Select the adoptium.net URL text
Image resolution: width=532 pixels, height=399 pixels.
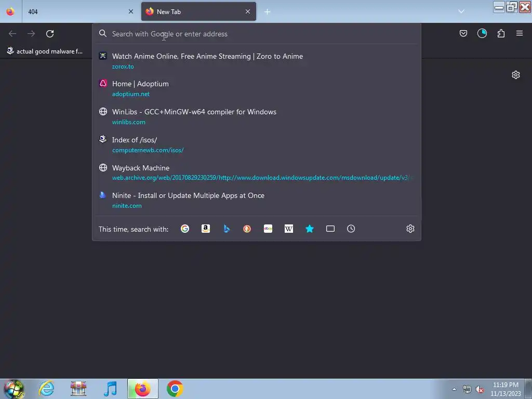click(130, 94)
